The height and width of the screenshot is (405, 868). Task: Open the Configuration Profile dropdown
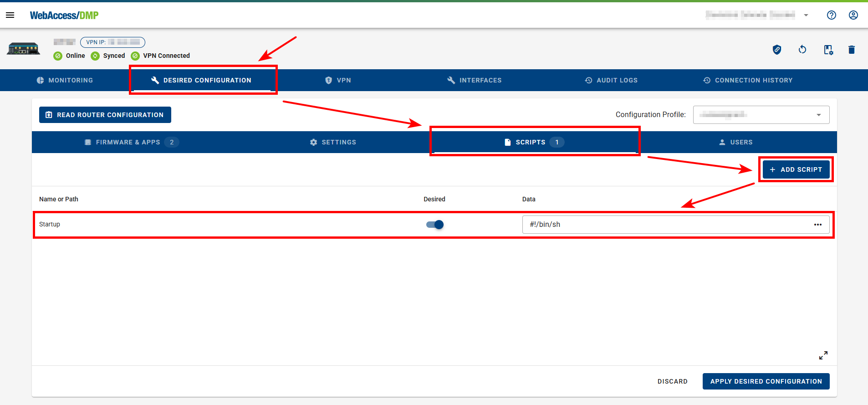pos(761,115)
